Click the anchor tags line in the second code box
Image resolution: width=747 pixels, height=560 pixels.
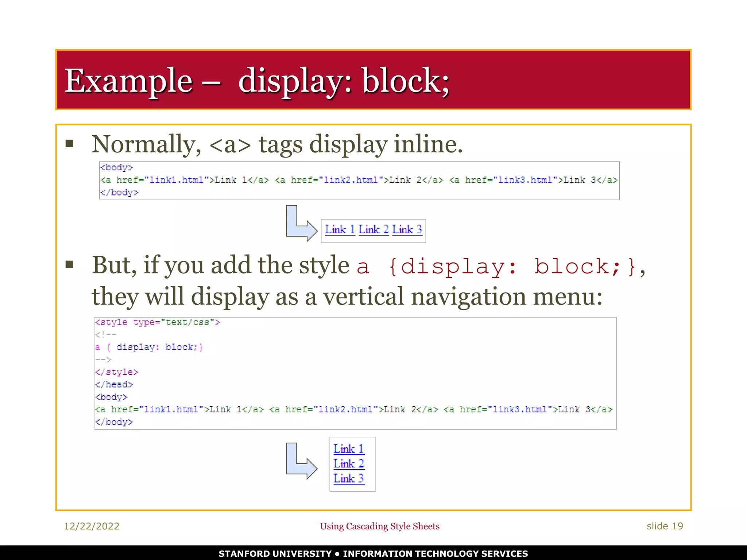click(x=353, y=410)
